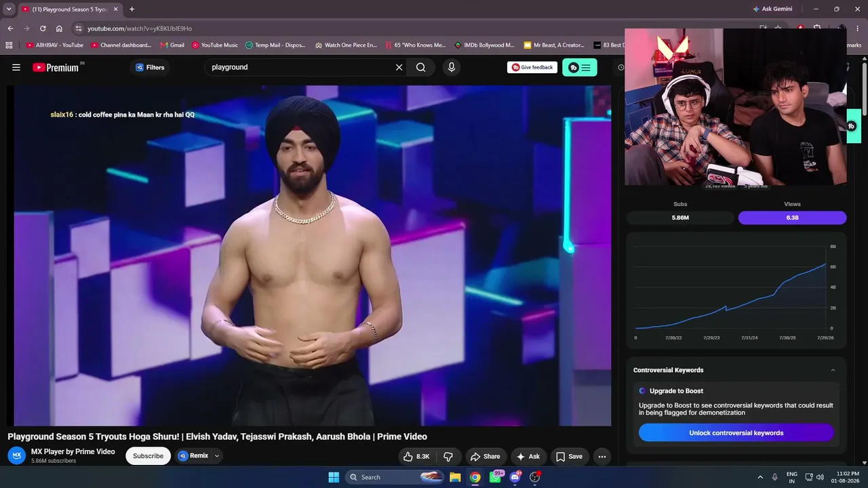The width and height of the screenshot is (868, 488).
Task: Switch ENG IN keyboard language indicator
Action: (792, 477)
